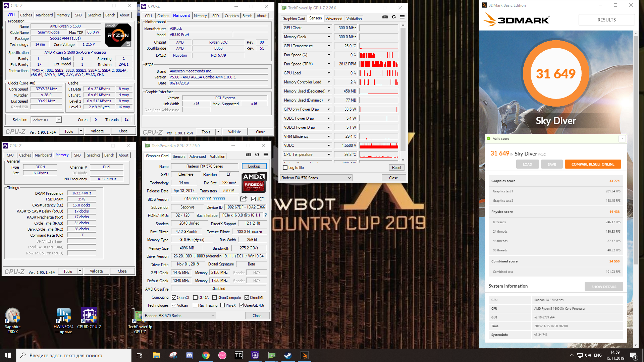Toggle the PhysX checkbox

tap(222, 305)
